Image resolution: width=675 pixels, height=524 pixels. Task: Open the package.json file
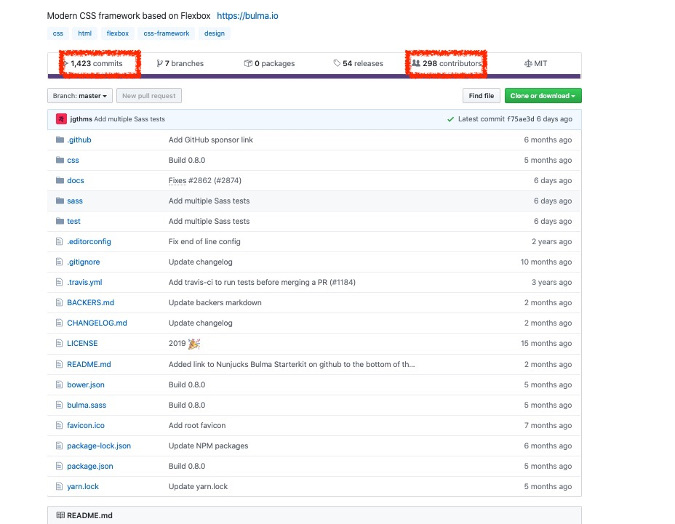coord(92,466)
